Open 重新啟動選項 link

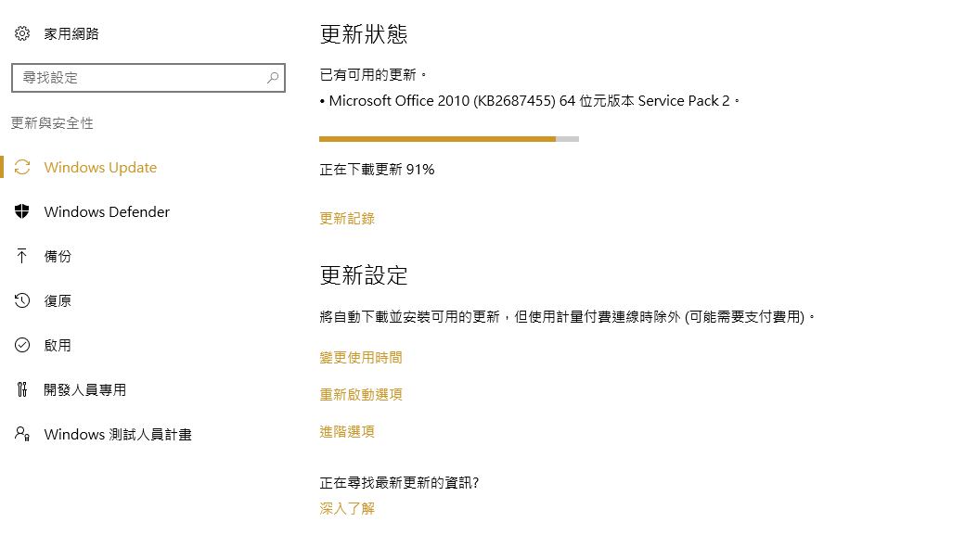(361, 395)
